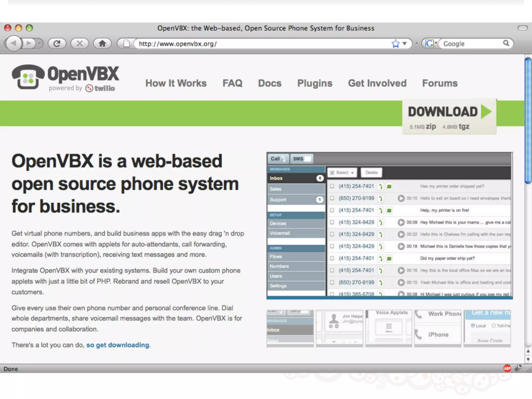Click the 'so get downloading' link
The height and width of the screenshot is (399, 532).
118,345
